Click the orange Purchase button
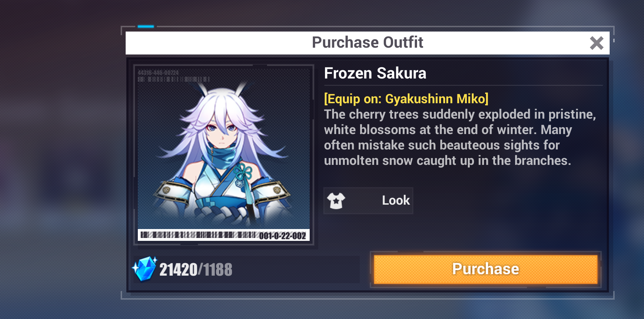The width and height of the screenshot is (644, 319). [486, 269]
